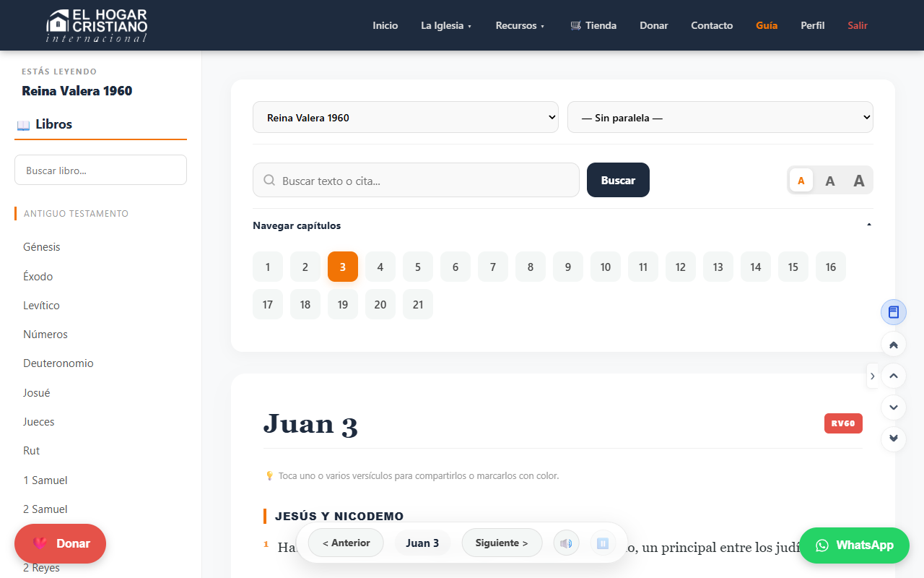Click Salir to log out
The image size is (924, 578).
(858, 25)
